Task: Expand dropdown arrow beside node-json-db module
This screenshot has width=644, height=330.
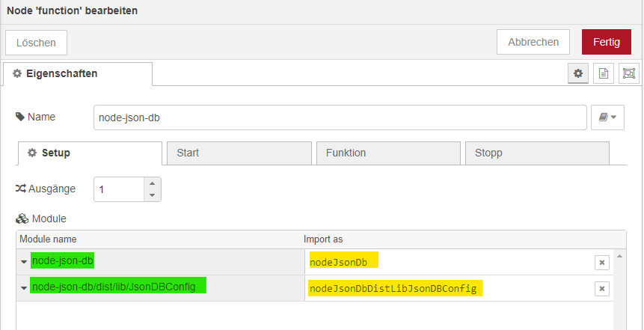Action: [24, 262]
